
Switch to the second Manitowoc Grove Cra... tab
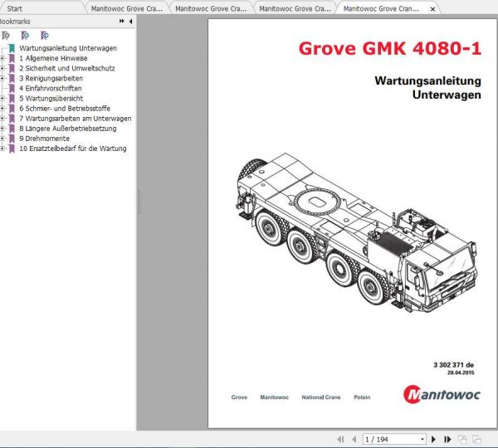(211, 8)
